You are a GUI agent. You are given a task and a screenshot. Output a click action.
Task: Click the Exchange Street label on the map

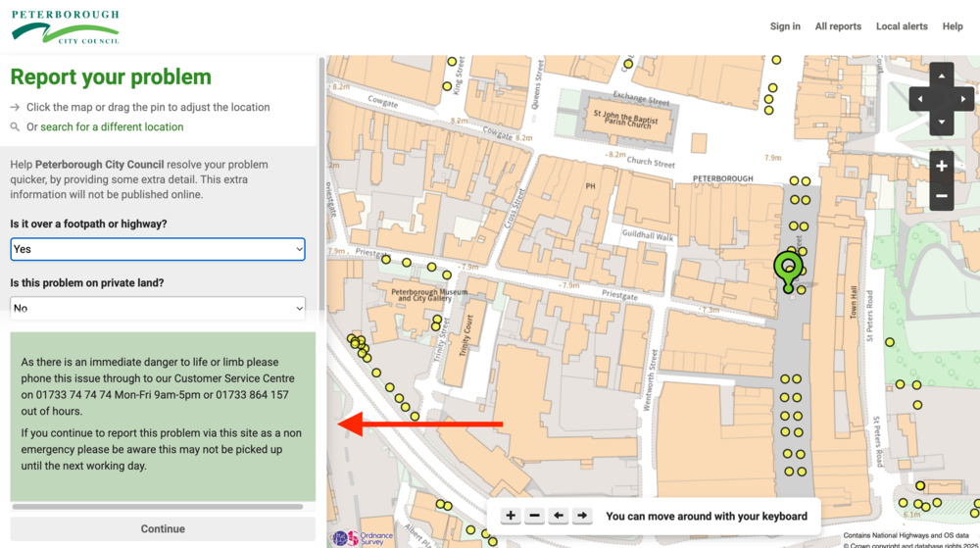point(641,97)
